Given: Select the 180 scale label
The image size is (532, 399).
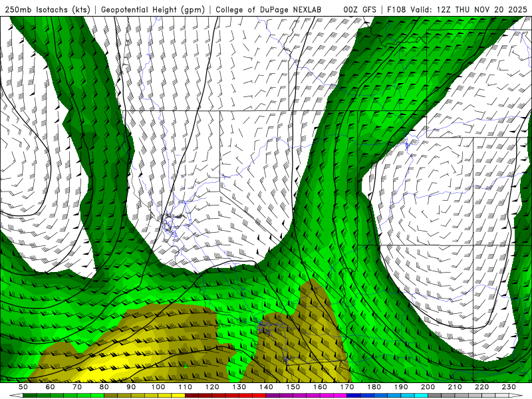Looking at the screenshot, I should pyautogui.click(x=374, y=387).
